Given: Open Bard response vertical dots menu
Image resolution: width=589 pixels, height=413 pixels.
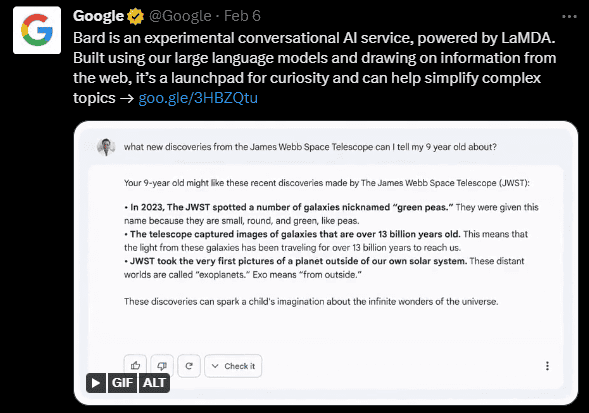Looking at the screenshot, I should pyautogui.click(x=547, y=366).
